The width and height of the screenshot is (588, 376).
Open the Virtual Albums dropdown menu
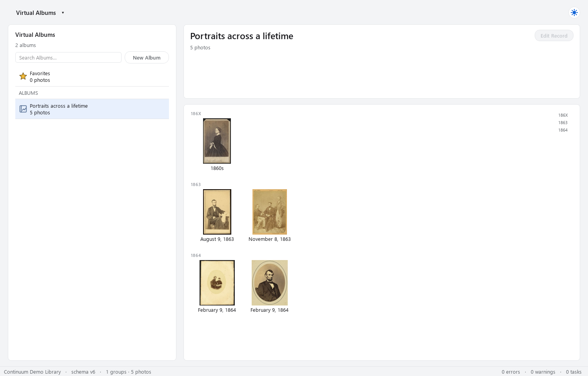[x=40, y=13]
